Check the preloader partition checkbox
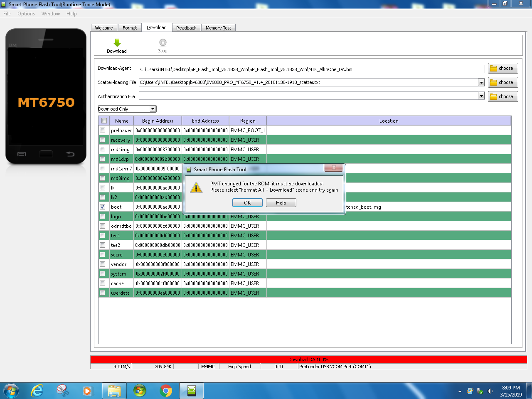This screenshot has width=532, height=399. pyautogui.click(x=102, y=131)
